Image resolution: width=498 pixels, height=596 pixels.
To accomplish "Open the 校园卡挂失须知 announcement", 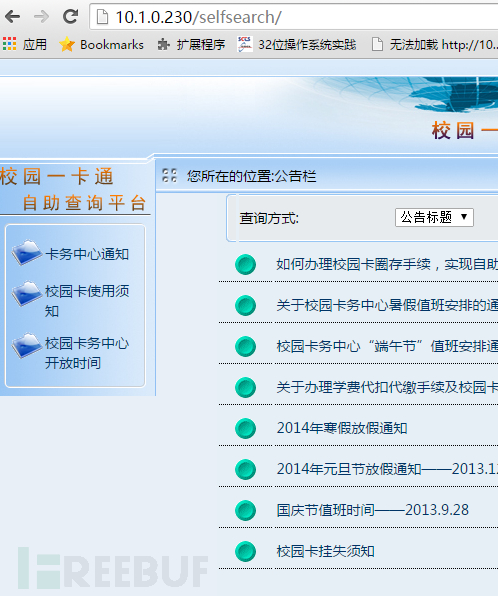I will (x=325, y=551).
